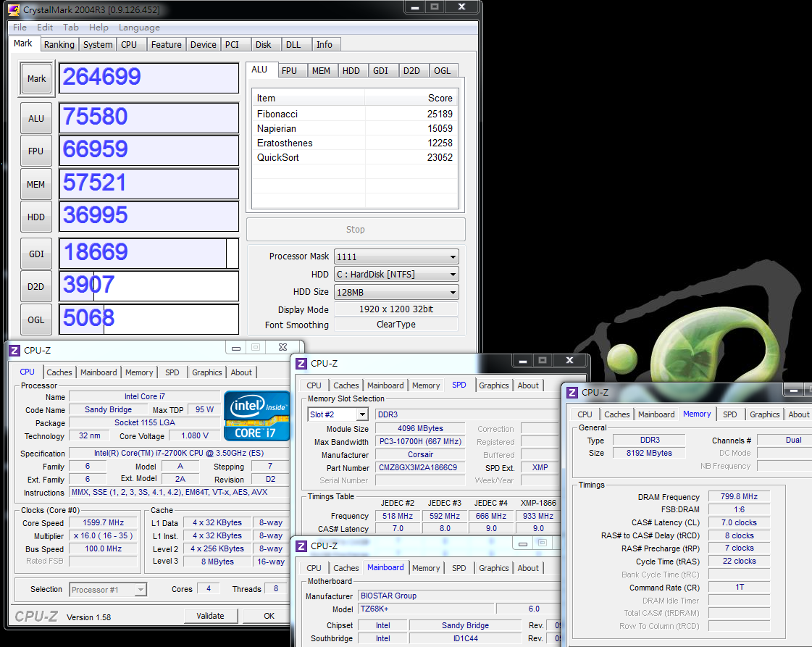Viewport: 812px width, 647px height.
Task: Click the CPU-Z icon of the SPD window title
Action: pyautogui.click(x=301, y=364)
